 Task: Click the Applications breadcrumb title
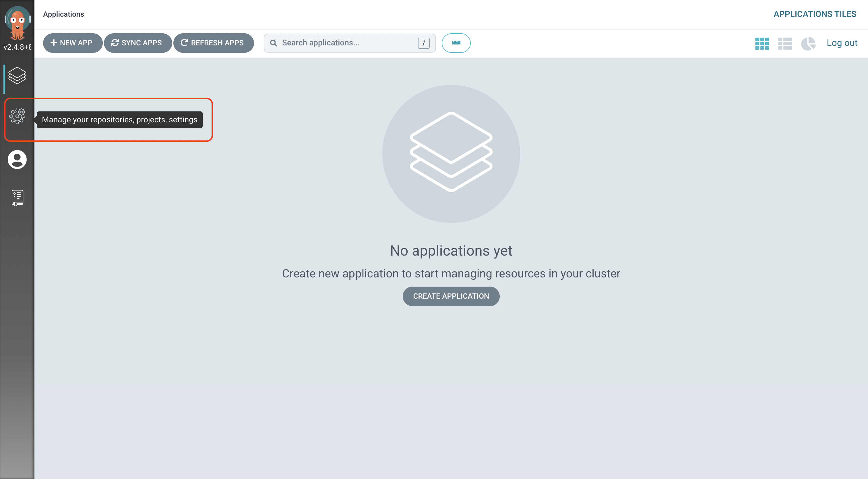pyautogui.click(x=63, y=14)
